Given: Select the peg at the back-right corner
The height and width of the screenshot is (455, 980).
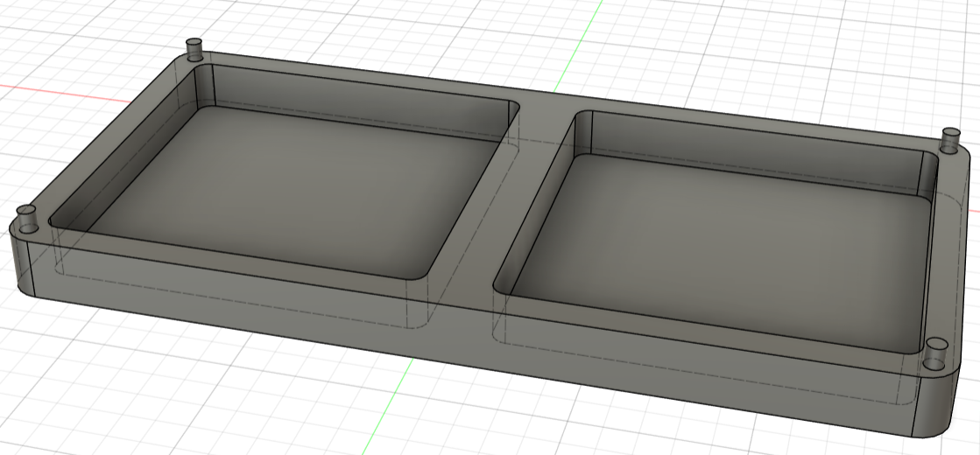Looking at the screenshot, I should coord(950,140).
